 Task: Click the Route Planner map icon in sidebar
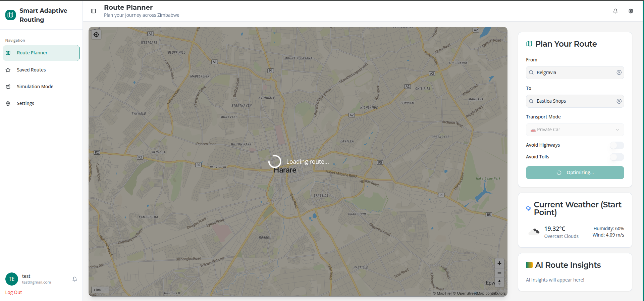[x=8, y=53]
